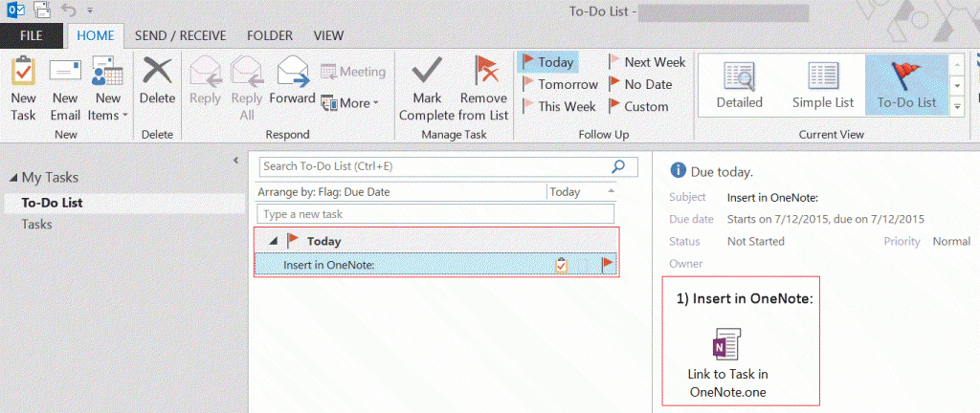Collapse the Today task group
This screenshot has width=980, height=413.
click(273, 241)
